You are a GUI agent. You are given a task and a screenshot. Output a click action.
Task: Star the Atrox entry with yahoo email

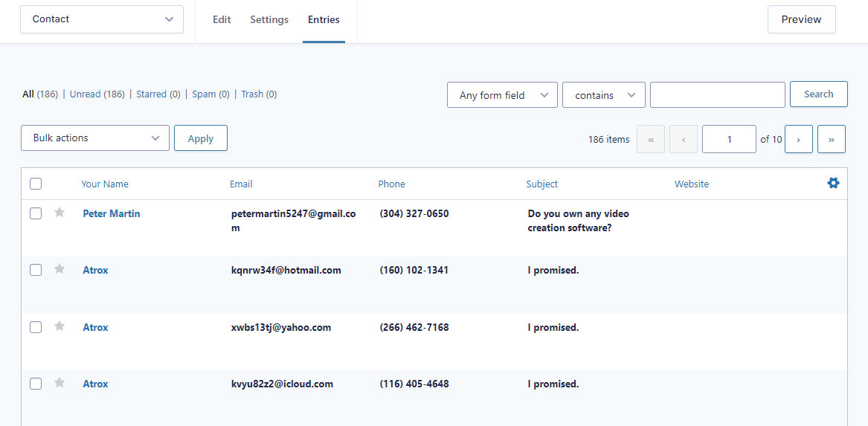tap(60, 326)
